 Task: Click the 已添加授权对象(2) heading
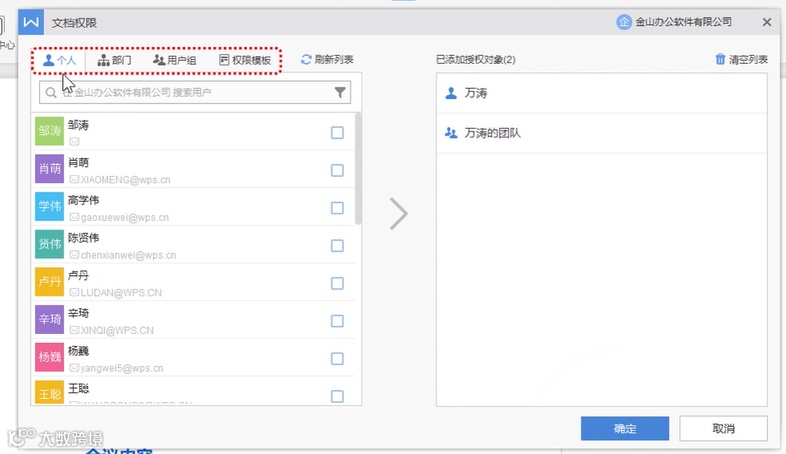(476, 60)
